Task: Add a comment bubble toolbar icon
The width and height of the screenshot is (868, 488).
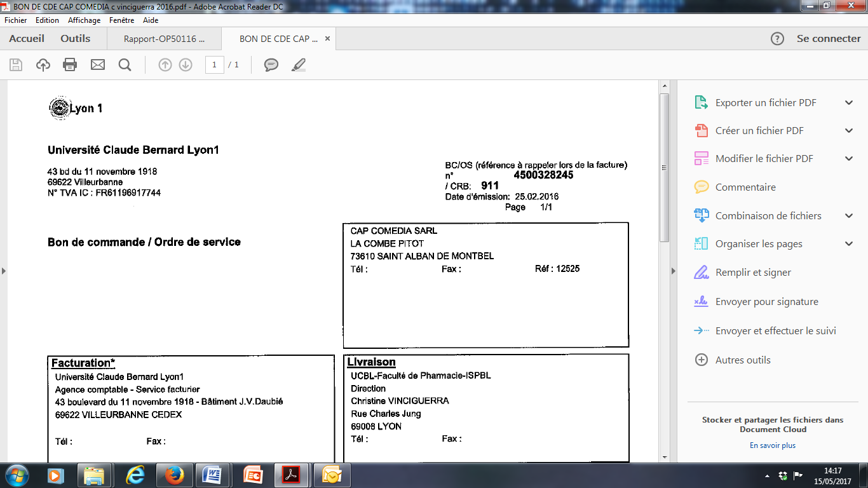Action: (x=271, y=64)
